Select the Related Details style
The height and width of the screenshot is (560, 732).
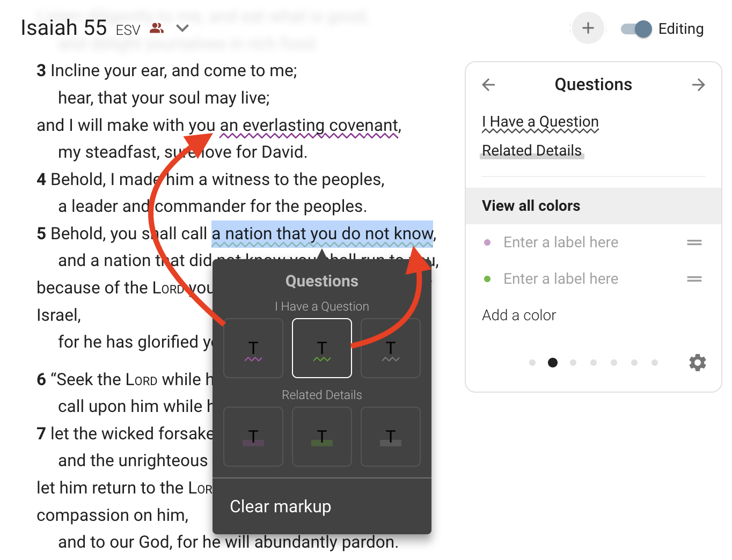tap(532, 151)
